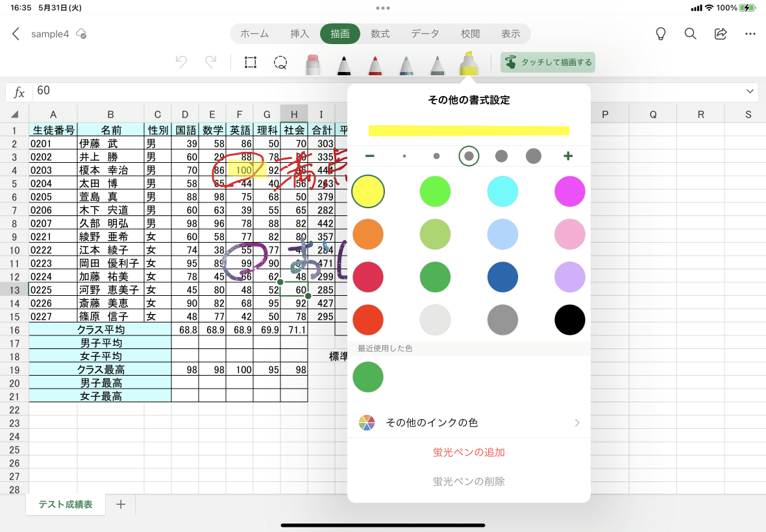This screenshot has height=532, width=766.
Task: Choose the second smallest thickness dot
Action: pos(436,156)
